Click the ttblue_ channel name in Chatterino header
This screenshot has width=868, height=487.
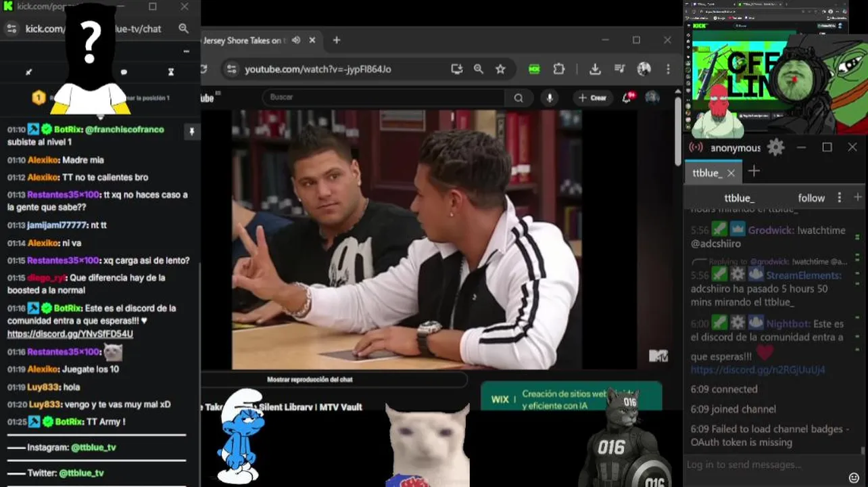[739, 198]
